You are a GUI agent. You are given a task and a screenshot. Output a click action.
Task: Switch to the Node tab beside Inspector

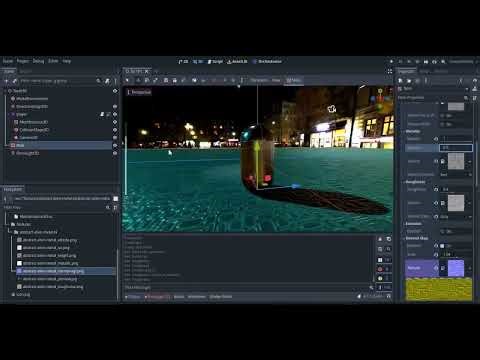coord(425,71)
